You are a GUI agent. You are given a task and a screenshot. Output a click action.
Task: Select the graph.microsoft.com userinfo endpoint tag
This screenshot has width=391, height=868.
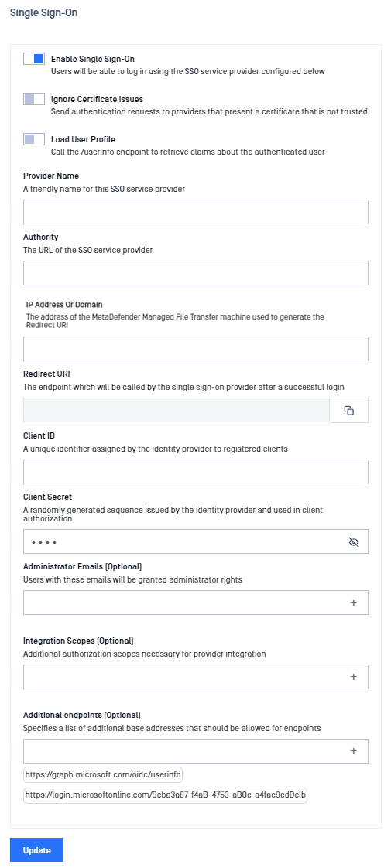104,774
